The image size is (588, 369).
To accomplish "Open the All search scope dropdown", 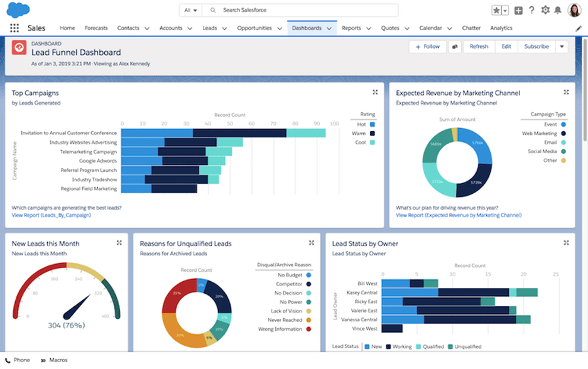I will (192, 10).
